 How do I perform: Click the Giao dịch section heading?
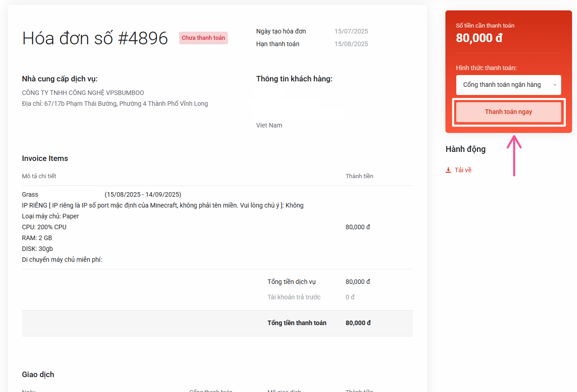[x=38, y=374]
